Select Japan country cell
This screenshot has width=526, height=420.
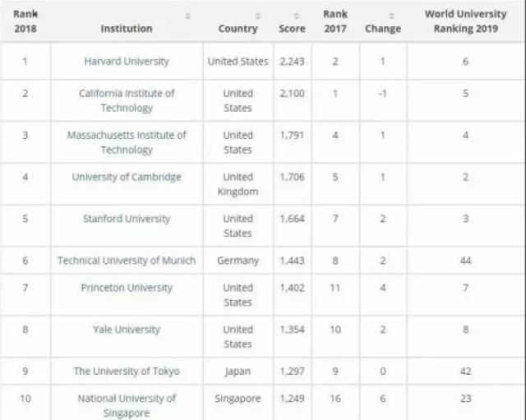pos(238,371)
